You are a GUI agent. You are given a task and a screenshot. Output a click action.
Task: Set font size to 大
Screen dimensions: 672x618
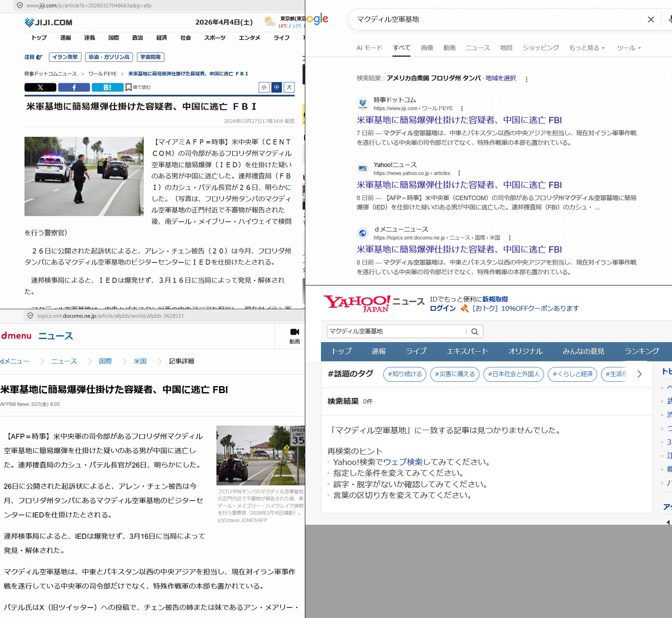[289, 88]
